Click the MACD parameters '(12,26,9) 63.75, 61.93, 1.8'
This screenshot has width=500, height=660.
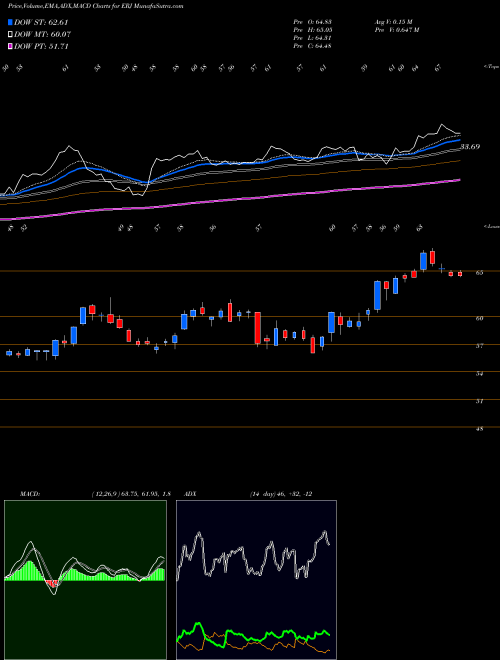pyautogui.click(x=131, y=494)
